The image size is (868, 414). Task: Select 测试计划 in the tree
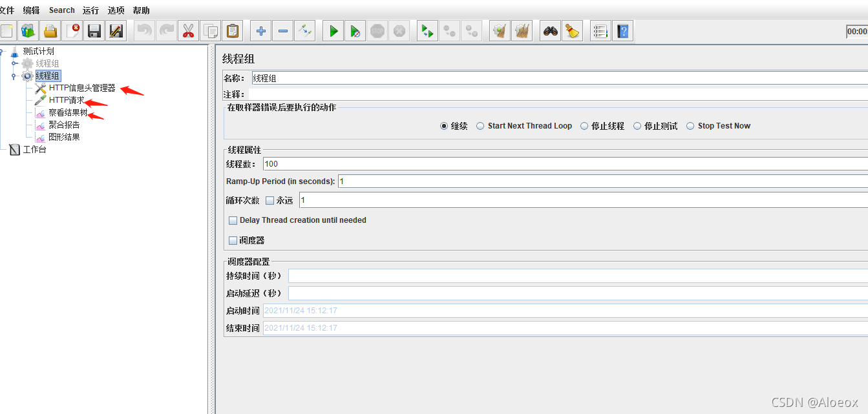pos(39,51)
